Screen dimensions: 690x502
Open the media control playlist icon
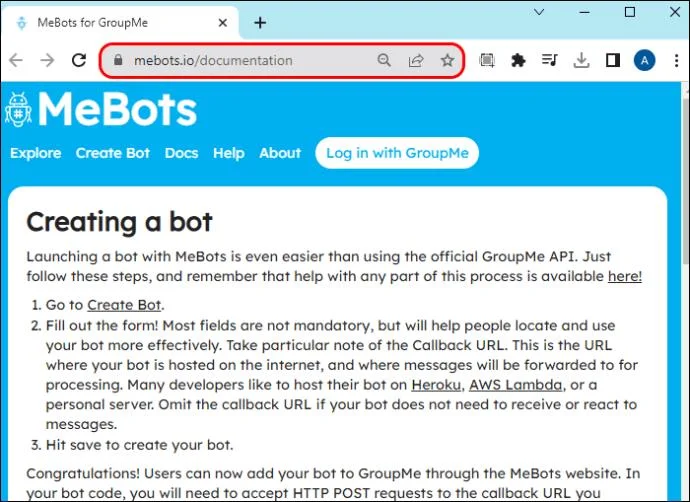(550, 60)
